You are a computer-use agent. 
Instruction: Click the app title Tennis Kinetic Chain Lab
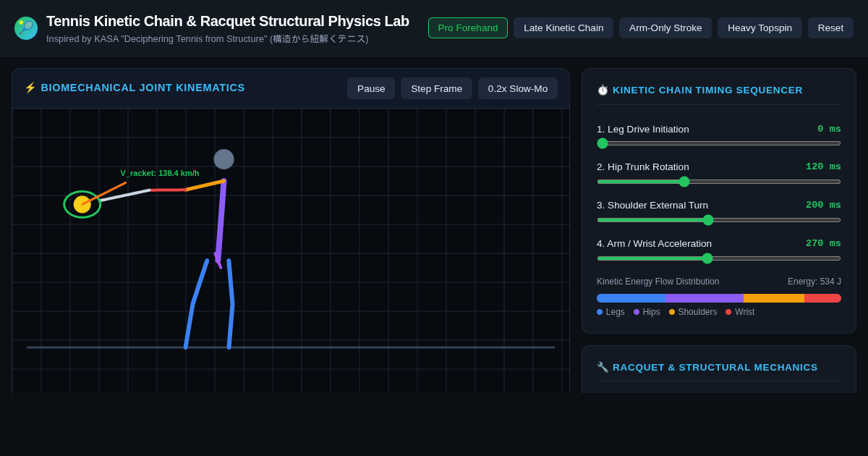point(228,21)
